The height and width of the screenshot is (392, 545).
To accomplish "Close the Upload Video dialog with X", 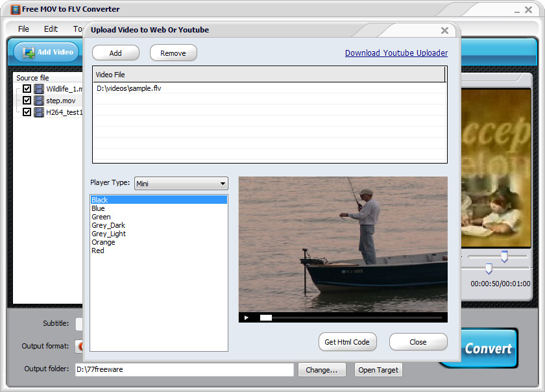I will tap(444, 31).
